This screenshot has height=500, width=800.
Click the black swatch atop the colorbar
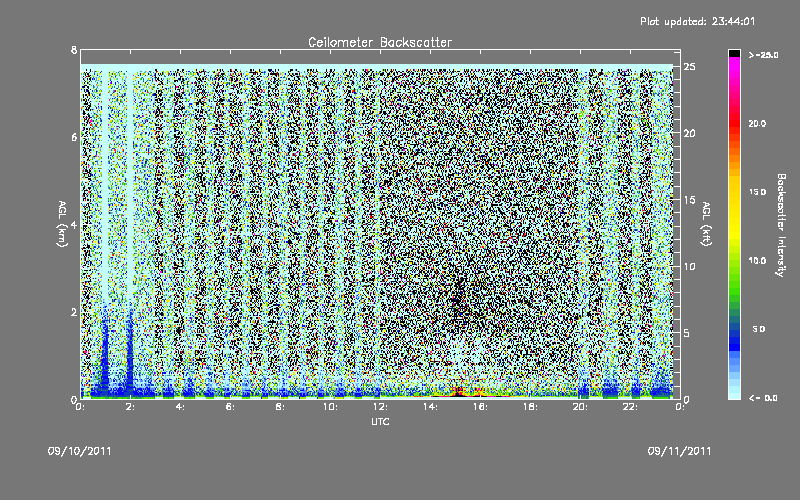(x=734, y=53)
